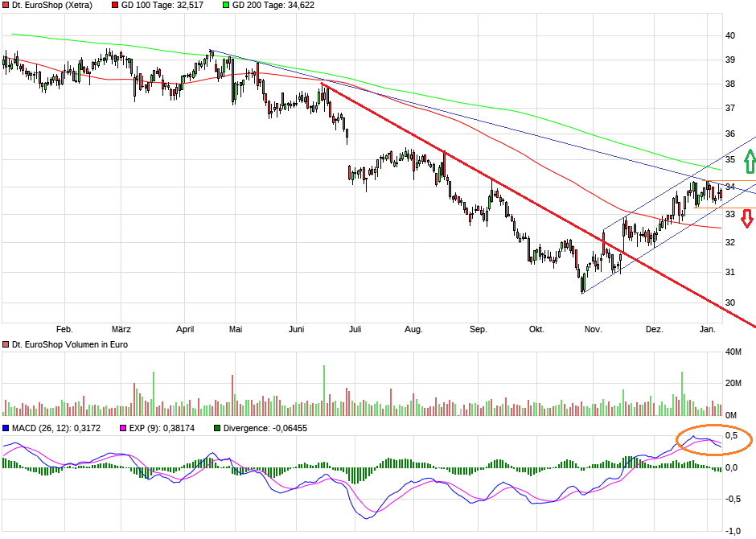Click the volume legend square above the volume panel
This screenshot has width=756, height=539.
6,343
